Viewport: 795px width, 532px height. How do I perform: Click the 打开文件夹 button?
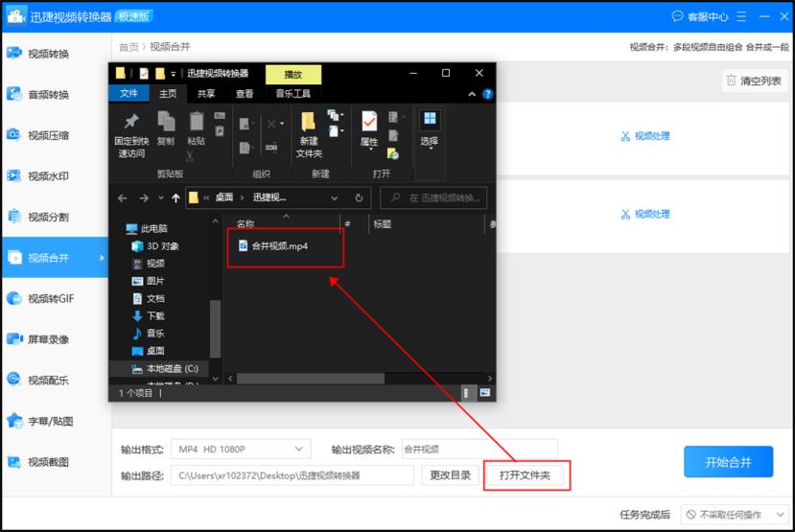click(525, 475)
